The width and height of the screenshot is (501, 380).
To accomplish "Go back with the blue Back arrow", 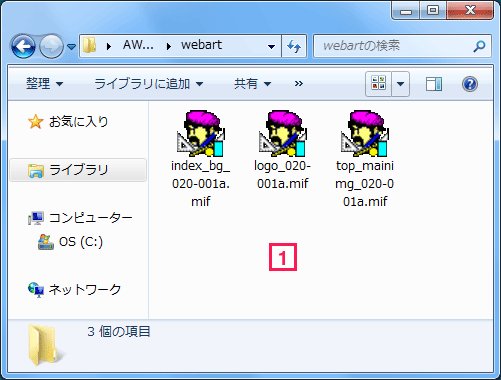I will point(23,46).
